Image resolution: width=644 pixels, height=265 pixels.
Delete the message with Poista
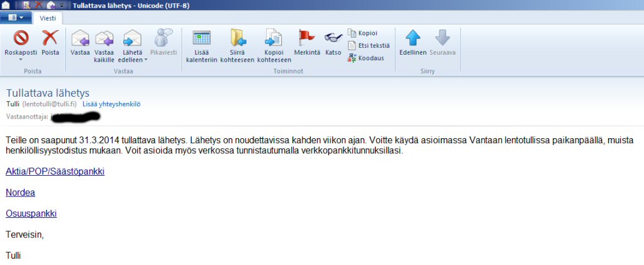click(x=50, y=40)
